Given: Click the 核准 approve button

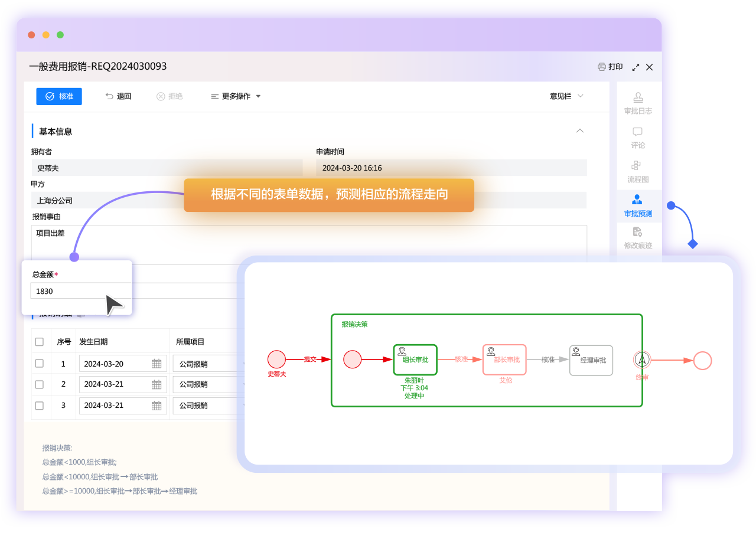Looking at the screenshot, I should 58,96.
